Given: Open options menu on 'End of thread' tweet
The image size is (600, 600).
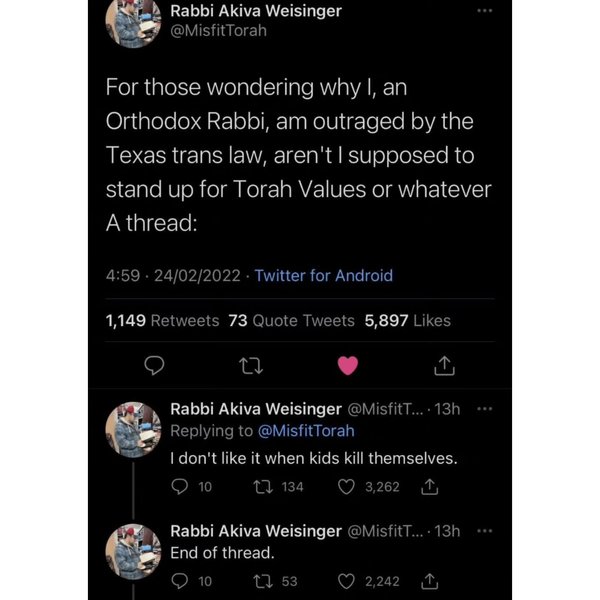Looking at the screenshot, I should [x=485, y=531].
